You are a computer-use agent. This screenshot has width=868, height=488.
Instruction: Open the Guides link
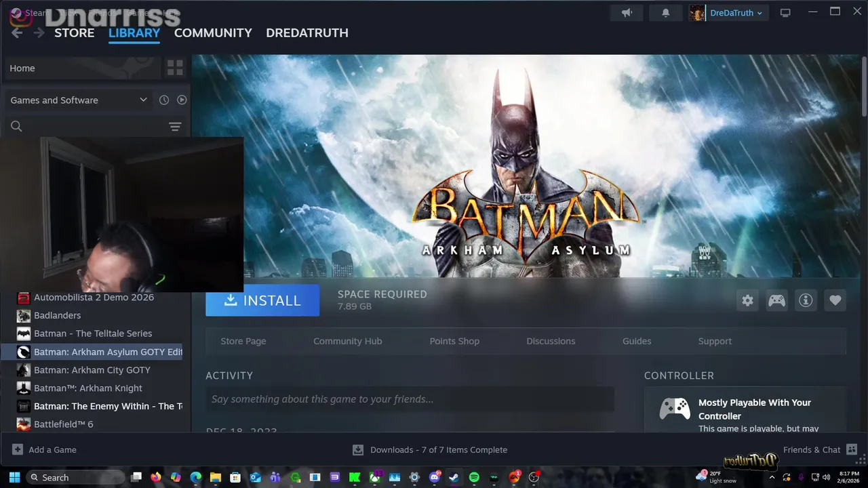pos(637,341)
